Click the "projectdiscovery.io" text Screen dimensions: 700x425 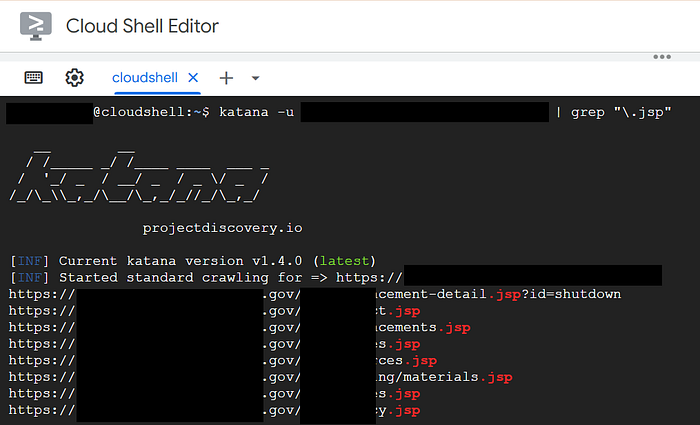point(222,228)
